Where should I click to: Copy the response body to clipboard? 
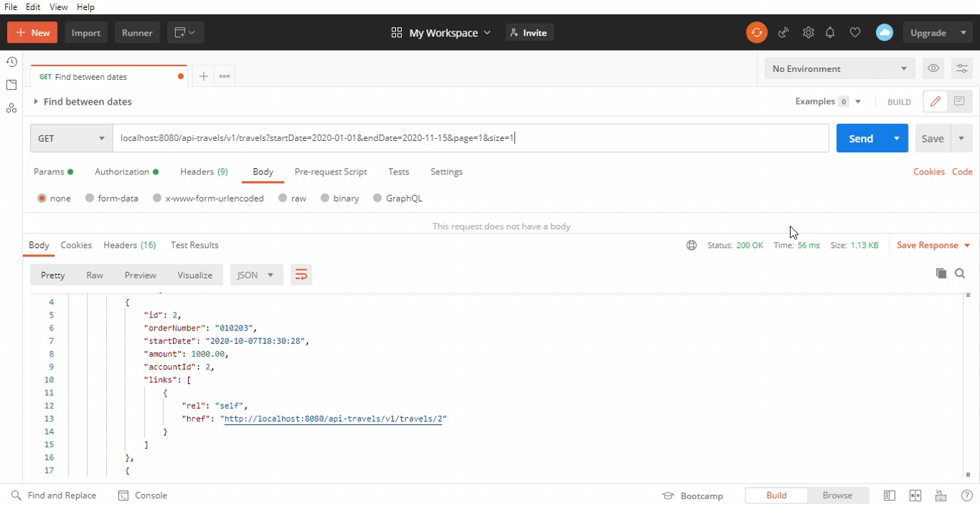point(941,273)
